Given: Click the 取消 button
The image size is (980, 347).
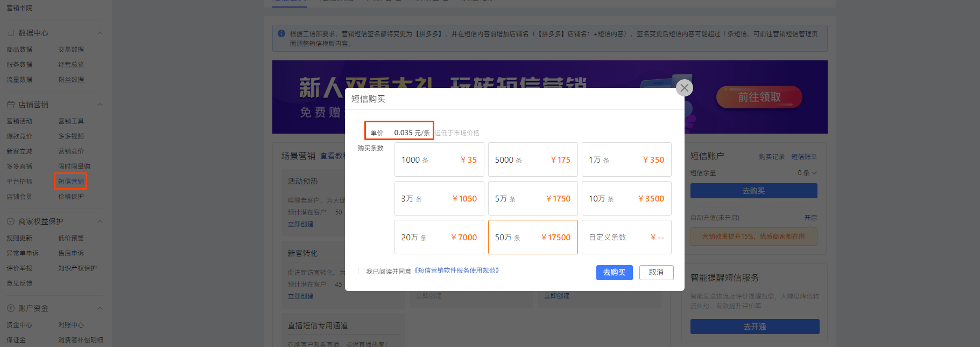Looking at the screenshot, I should pyautogui.click(x=656, y=273).
